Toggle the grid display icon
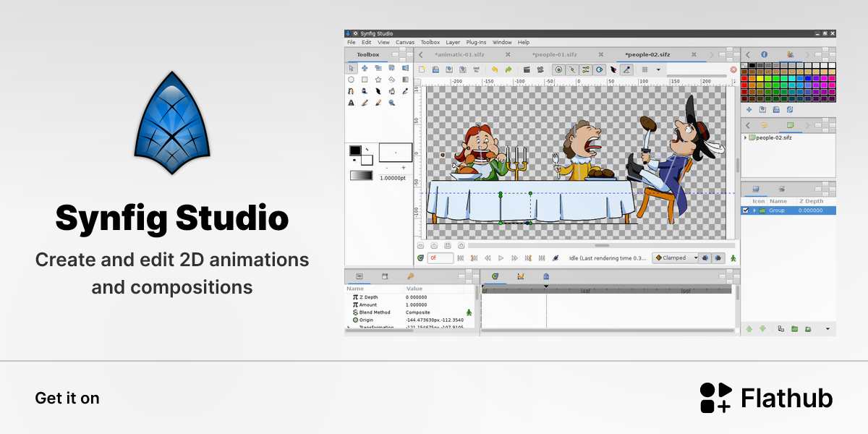Viewport: 868px width, 434px height. tap(644, 69)
